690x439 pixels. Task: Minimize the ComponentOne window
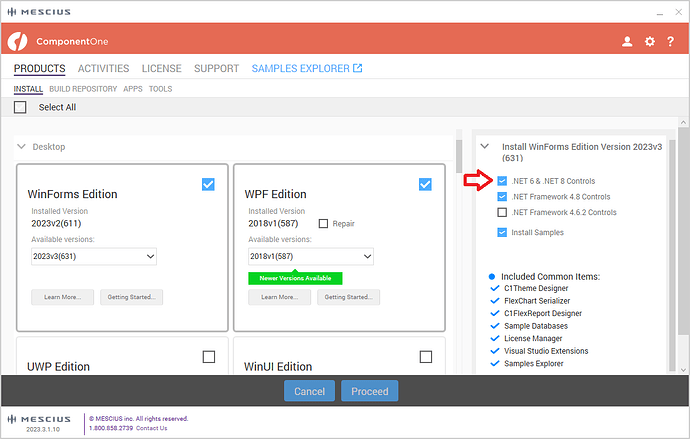tap(660, 12)
